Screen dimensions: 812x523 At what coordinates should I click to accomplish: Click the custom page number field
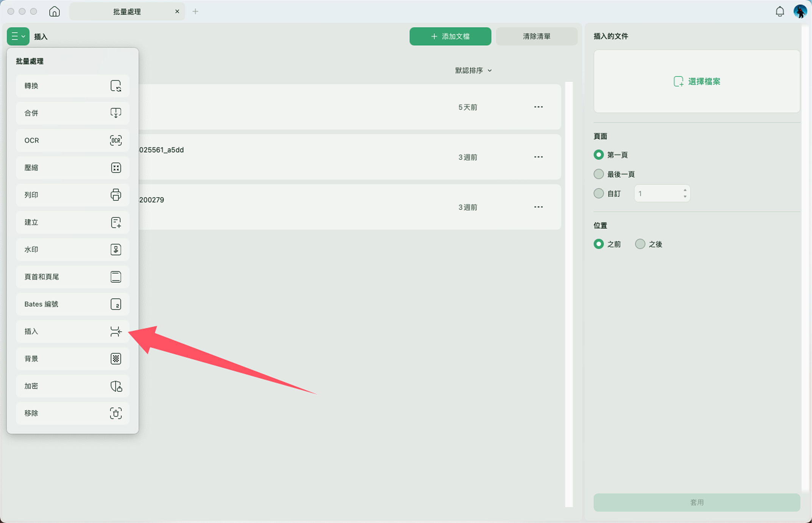coord(662,193)
